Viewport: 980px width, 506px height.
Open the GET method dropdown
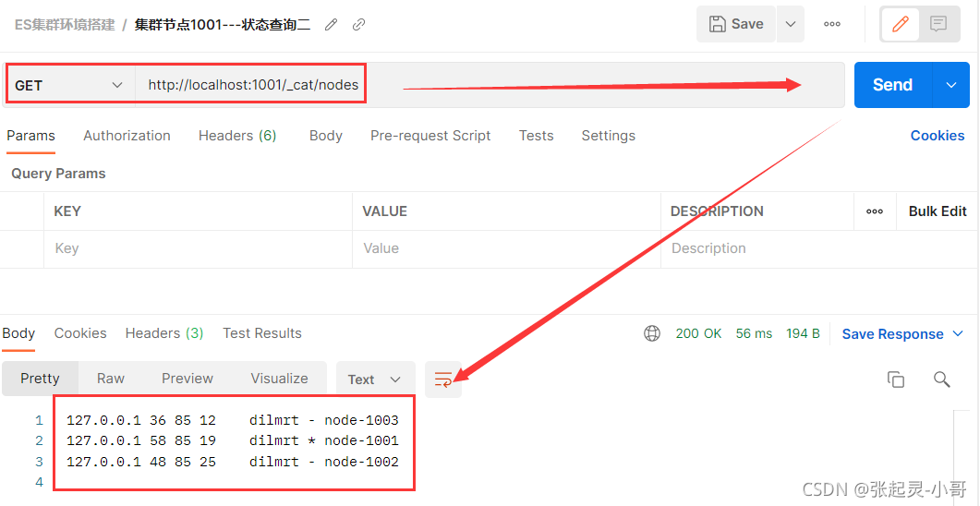(x=68, y=85)
